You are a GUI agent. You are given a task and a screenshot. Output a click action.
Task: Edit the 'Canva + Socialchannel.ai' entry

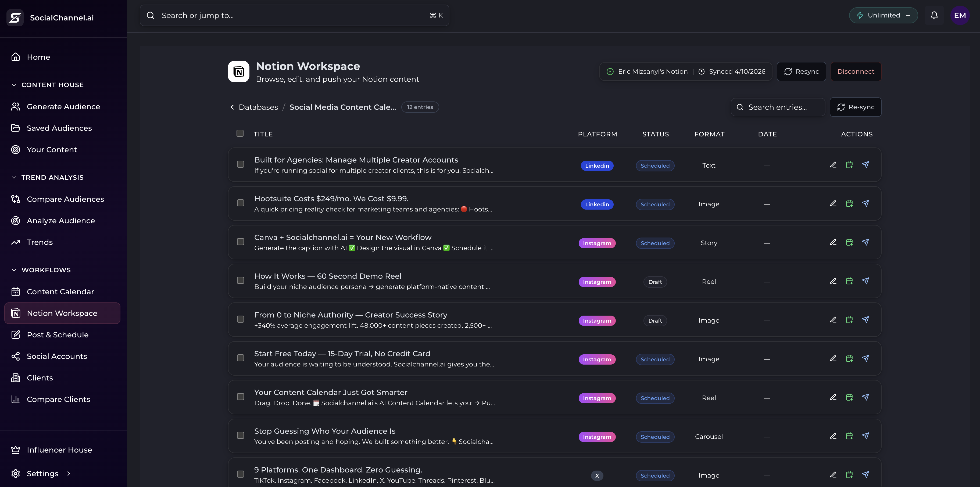(833, 242)
